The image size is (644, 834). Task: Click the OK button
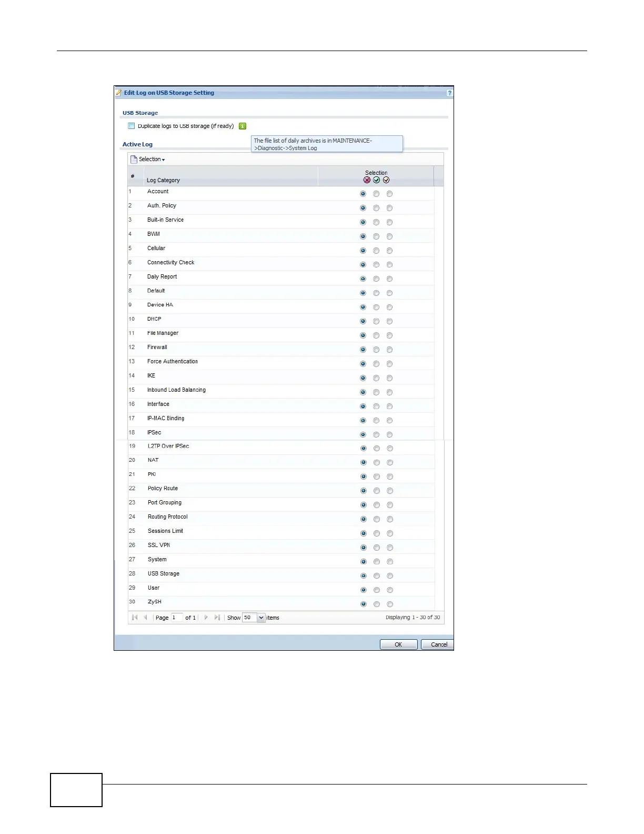[x=398, y=645]
